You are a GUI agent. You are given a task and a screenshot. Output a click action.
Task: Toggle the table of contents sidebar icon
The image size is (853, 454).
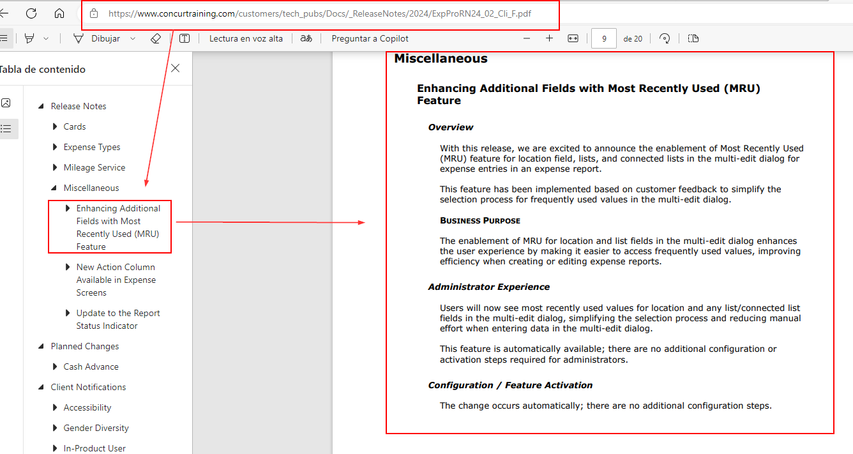click(x=4, y=39)
